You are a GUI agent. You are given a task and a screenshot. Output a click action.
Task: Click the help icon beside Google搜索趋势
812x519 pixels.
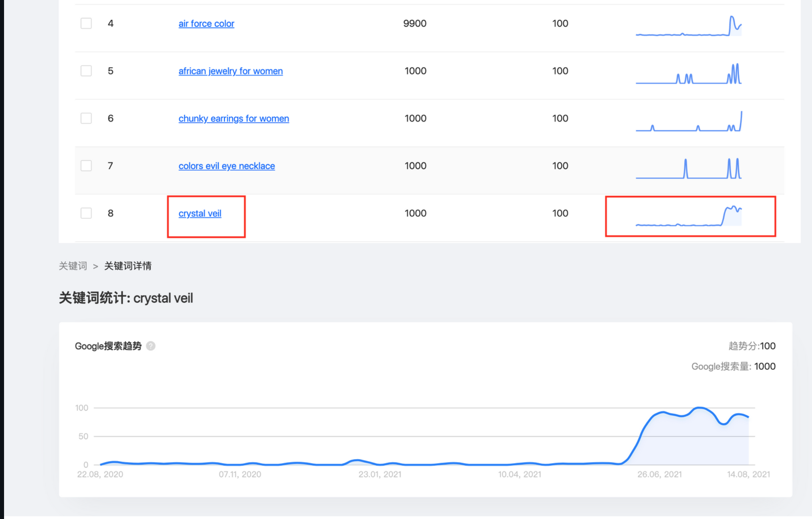point(150,346)
